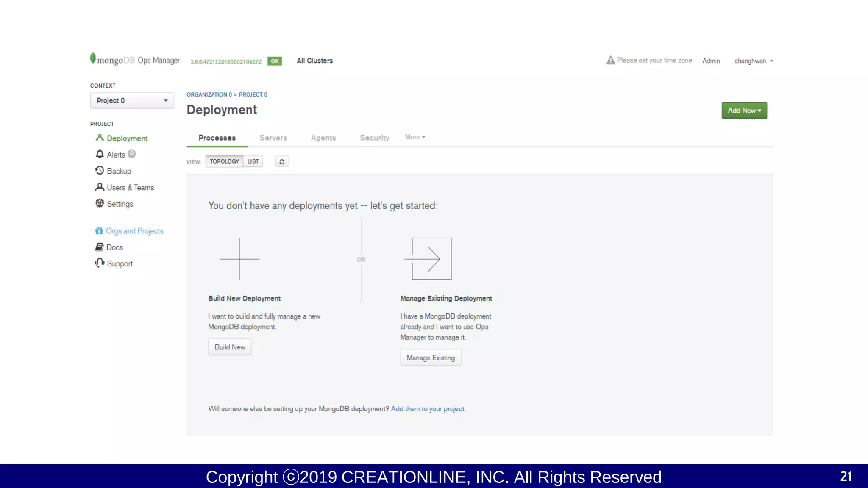The height and width of the screenshot is (488, 868).
Task: Expand the Project 0 context dropdown
Action: point(132,100)
